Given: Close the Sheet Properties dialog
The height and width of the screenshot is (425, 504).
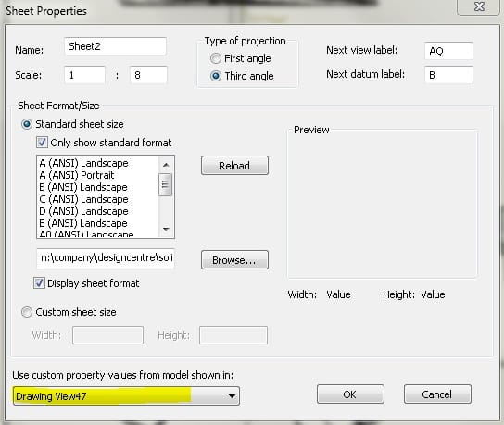Looking at the screenshot, I should (479, 6).
